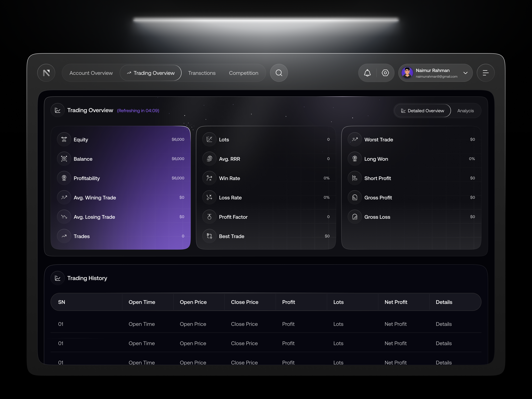Click the Gross Profit icon
This screenshot has height=399, width=532.
[x=354, y=198]
